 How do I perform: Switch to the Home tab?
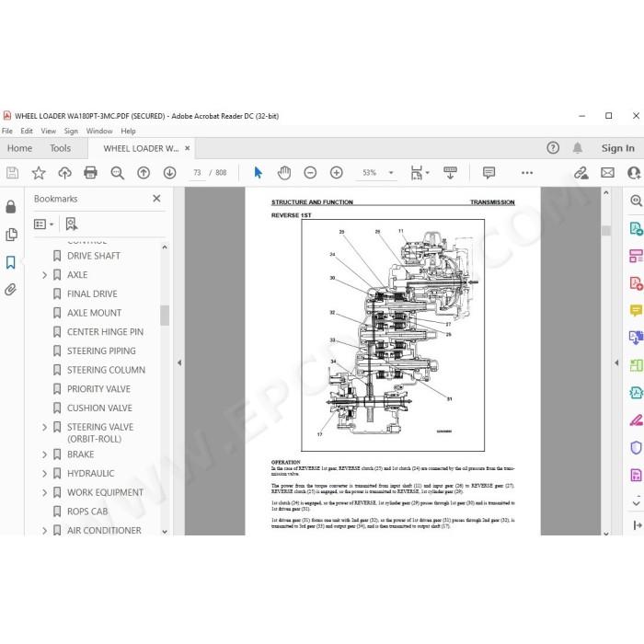19,148
